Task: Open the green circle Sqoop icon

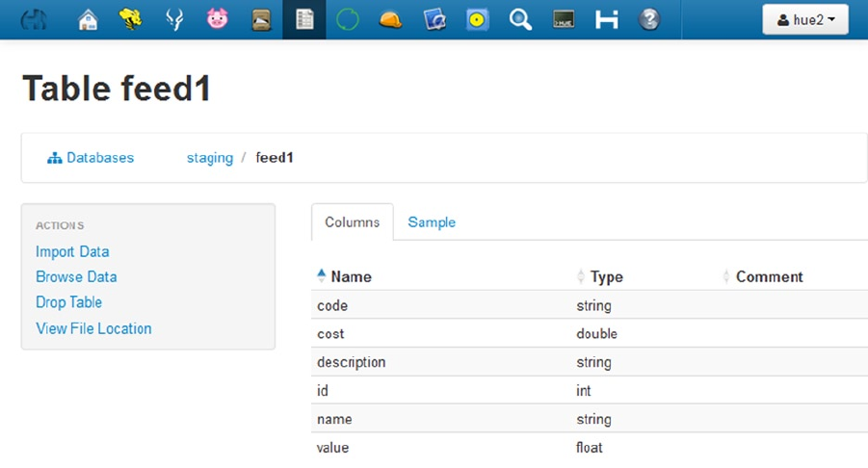Action: 348,19
